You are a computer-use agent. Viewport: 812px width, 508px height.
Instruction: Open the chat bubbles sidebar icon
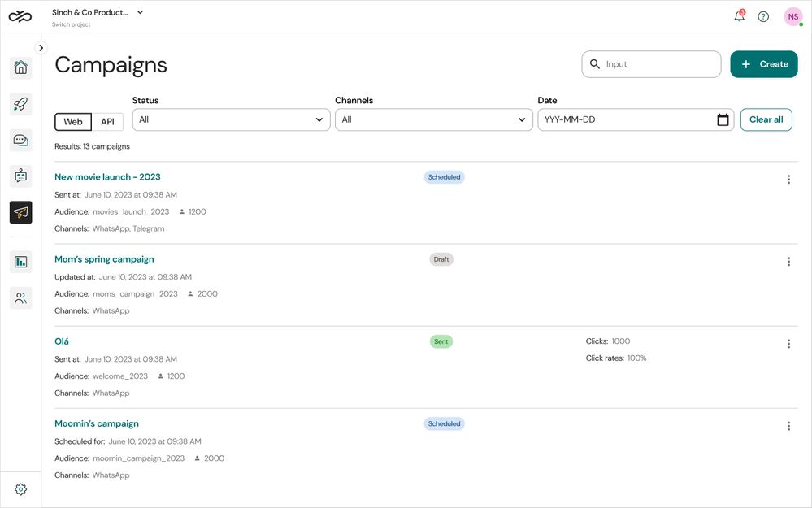[21, 140]
